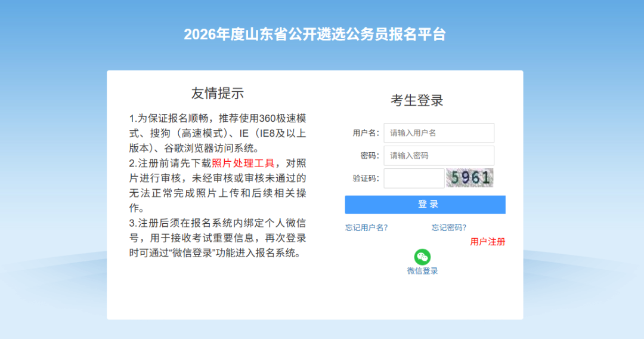This screenshot has height=339, width=644.
Task: Click tip 1 text about 360极速模式
Action: pos(218,133)
